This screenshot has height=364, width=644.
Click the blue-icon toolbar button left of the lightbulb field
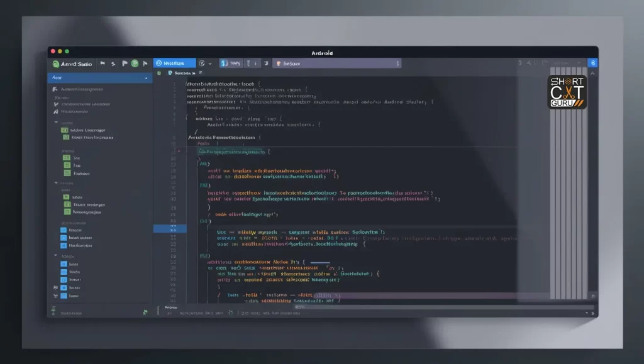[x=230, y=63]
